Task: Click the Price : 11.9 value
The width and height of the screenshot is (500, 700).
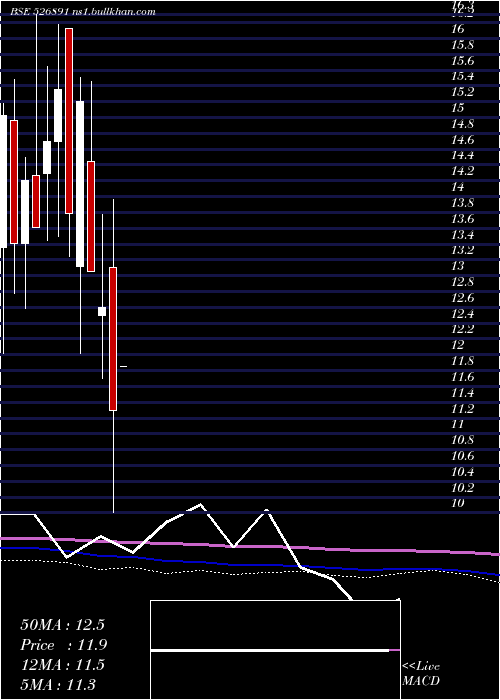Action: (63, 645)
